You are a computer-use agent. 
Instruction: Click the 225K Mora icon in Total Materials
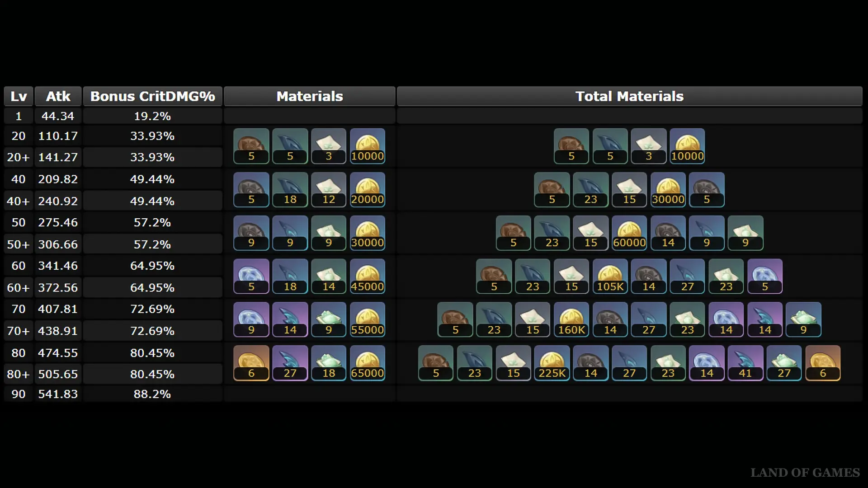(552, 363)
